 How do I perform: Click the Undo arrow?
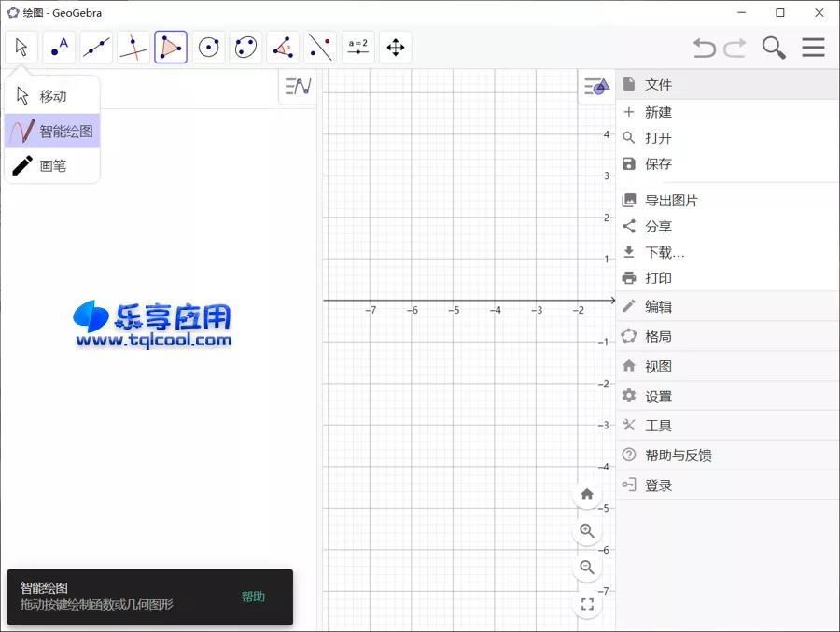tap(705, 48)
